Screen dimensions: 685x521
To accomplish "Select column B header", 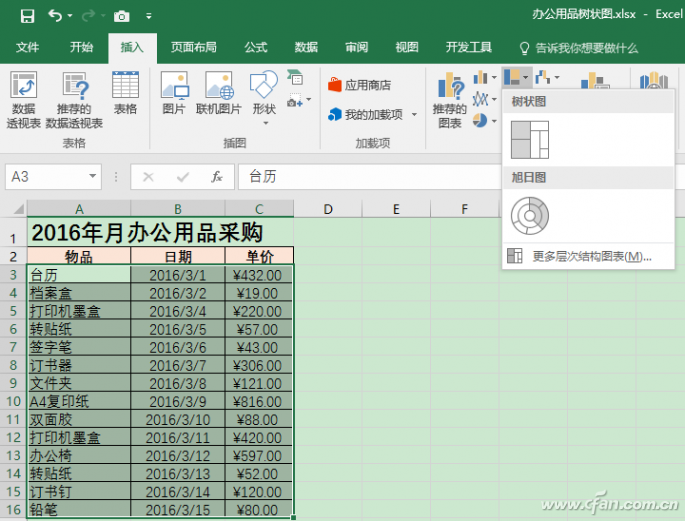I will [178, 209].
